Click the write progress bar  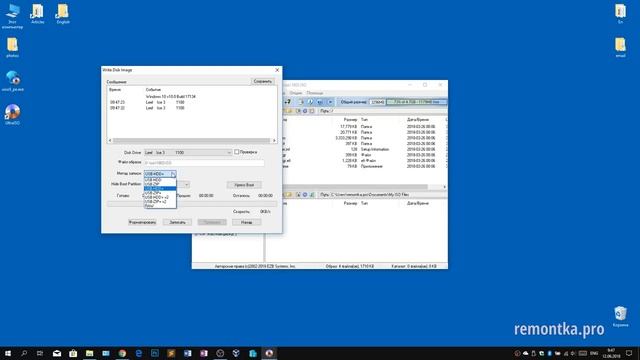192,204
